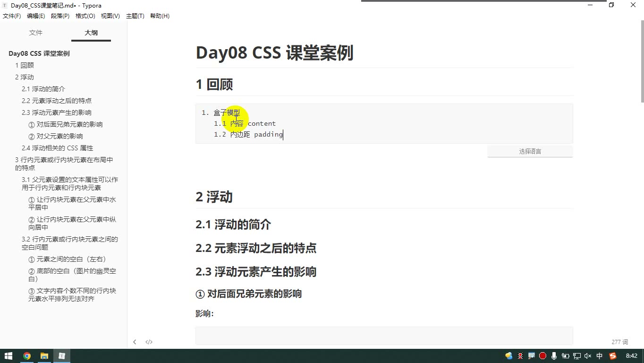
Task: Jump to outline item ② 对父元素的影响
Action: point(56,136)
